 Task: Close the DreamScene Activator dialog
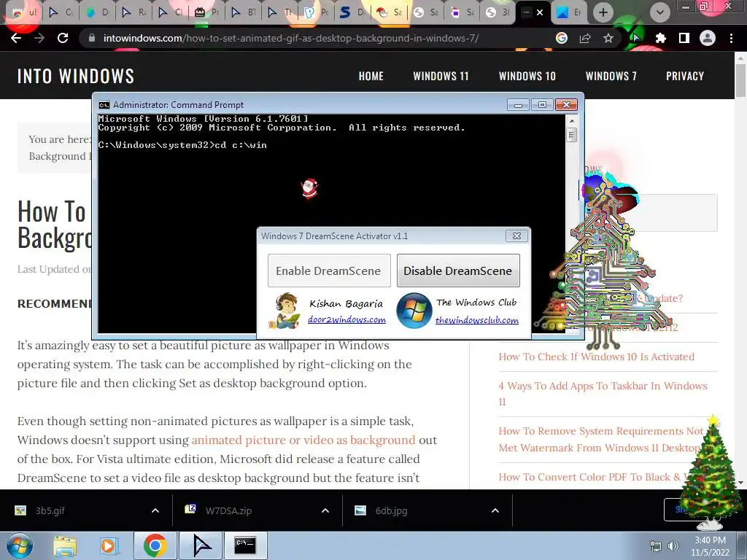tap(516, 236)
